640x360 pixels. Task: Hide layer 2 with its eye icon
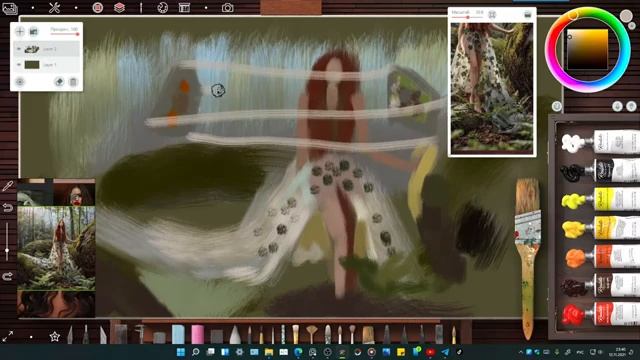[18, 49]
